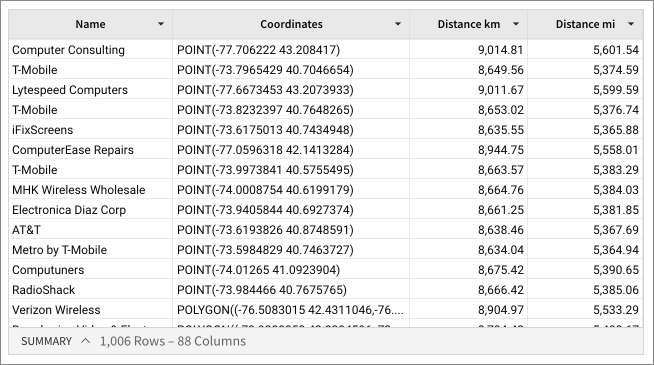This screenshot has height=365, width=654.
Task: Click the 5,533.29 distance mi value
Action: click(616, 310)
